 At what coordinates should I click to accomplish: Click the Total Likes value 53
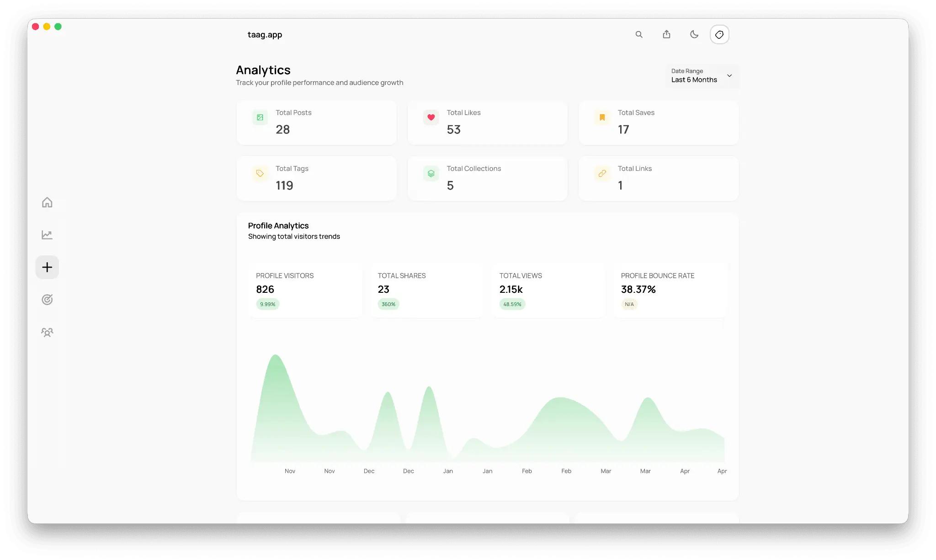point(454,130)
